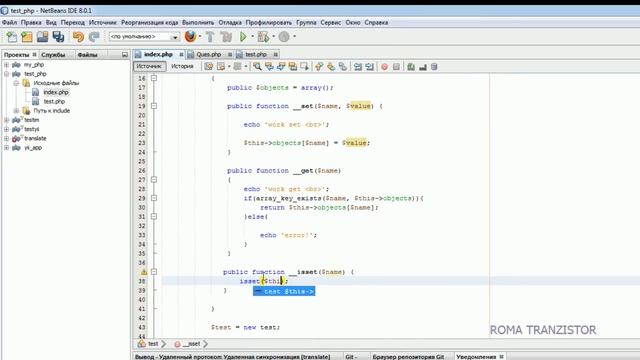
Task: Select index.php in project tree
Action: (56, 92)
